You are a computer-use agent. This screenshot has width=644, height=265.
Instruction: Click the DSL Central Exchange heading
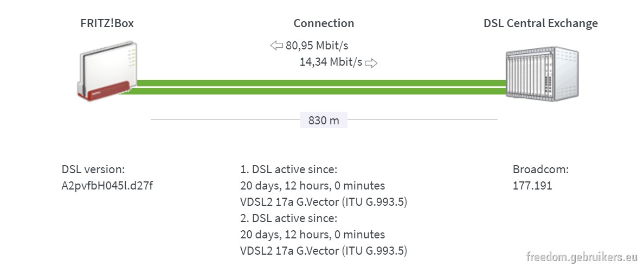(x=540, y=23)
